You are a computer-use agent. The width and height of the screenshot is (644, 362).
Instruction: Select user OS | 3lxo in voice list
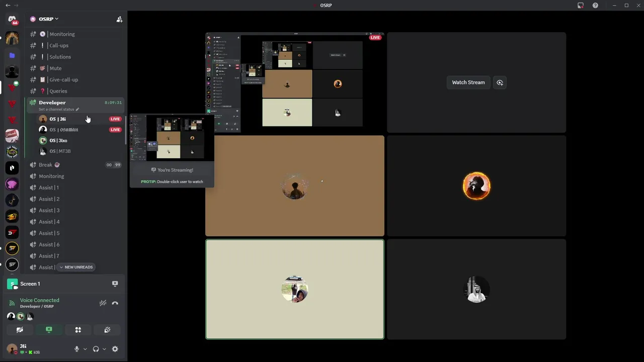click(80, 140)
